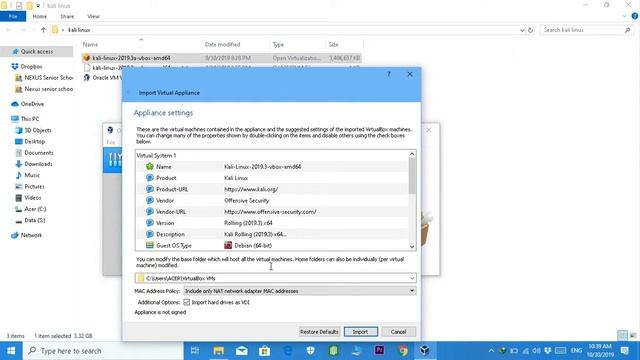
Task: Click Explorer up-directory arrow
Action: tap(43, 30)
